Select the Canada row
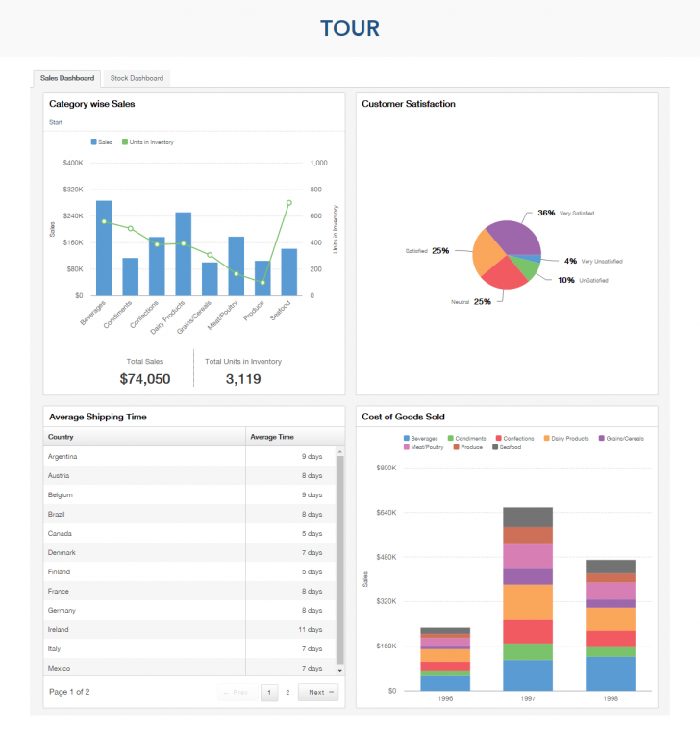Viewport: 700px width, 735px height. coord(189,533)
